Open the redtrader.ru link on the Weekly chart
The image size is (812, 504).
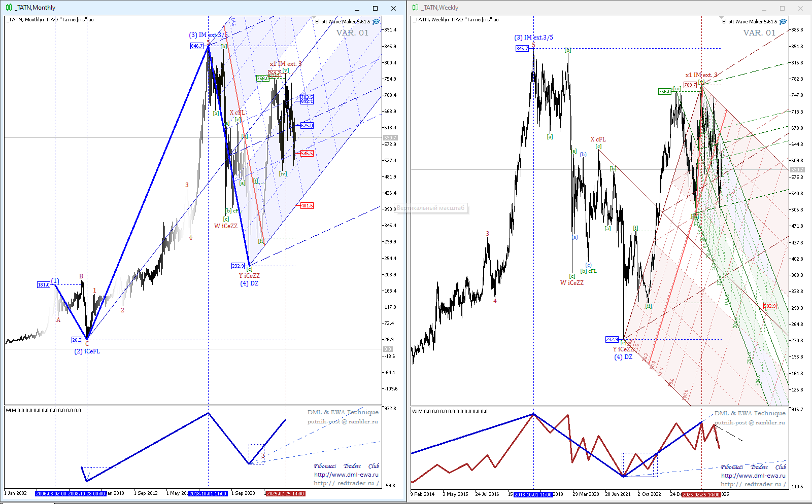(x=753, y=484)
